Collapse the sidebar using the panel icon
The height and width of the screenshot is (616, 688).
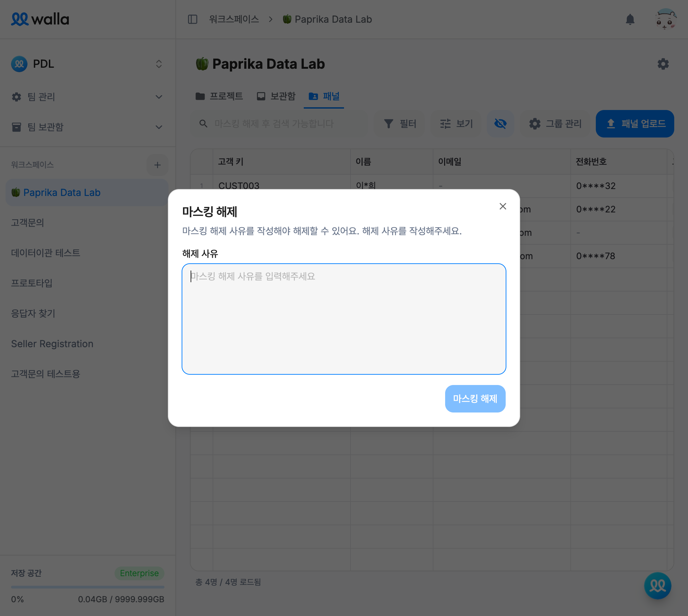point(192,19)
